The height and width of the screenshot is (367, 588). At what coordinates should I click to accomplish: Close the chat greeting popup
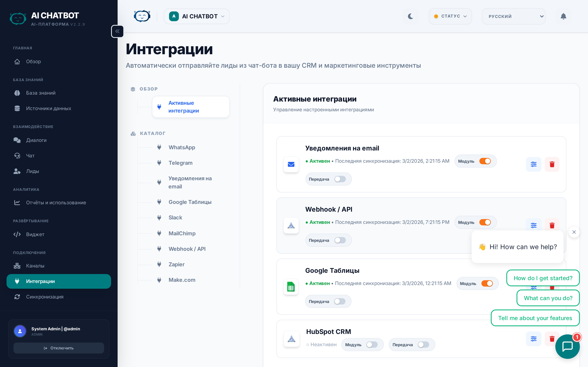tap(574, 232)
